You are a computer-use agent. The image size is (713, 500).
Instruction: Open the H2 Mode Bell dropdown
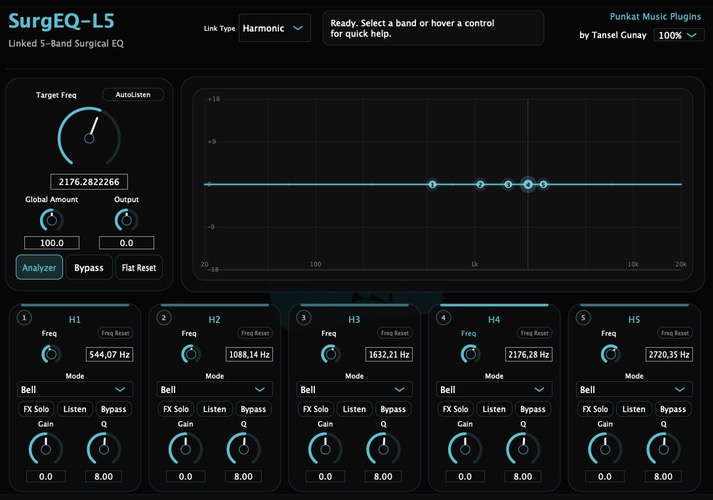(214, 390)
